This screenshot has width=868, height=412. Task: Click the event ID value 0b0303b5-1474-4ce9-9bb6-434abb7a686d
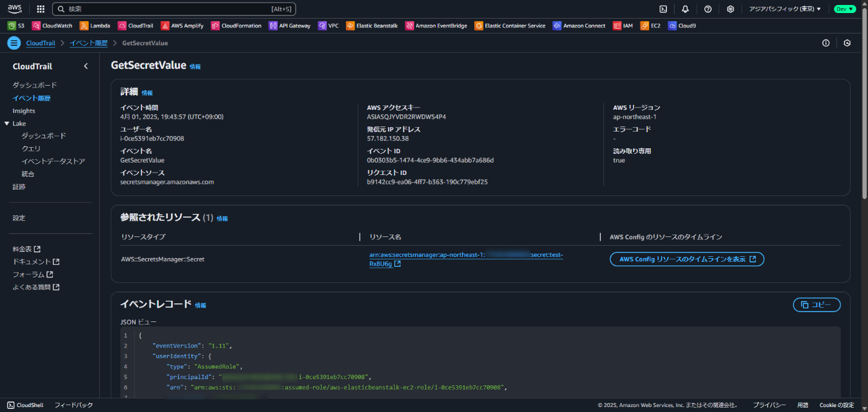coord(430,160)
